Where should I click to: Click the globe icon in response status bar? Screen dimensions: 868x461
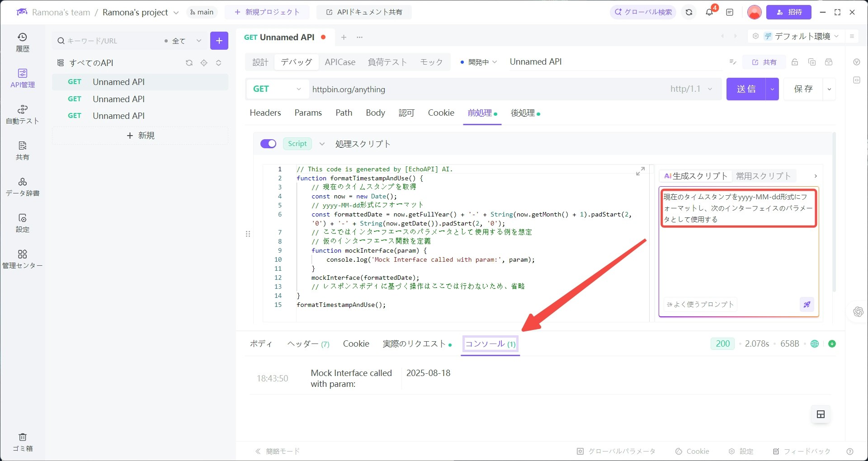point(815,344)
